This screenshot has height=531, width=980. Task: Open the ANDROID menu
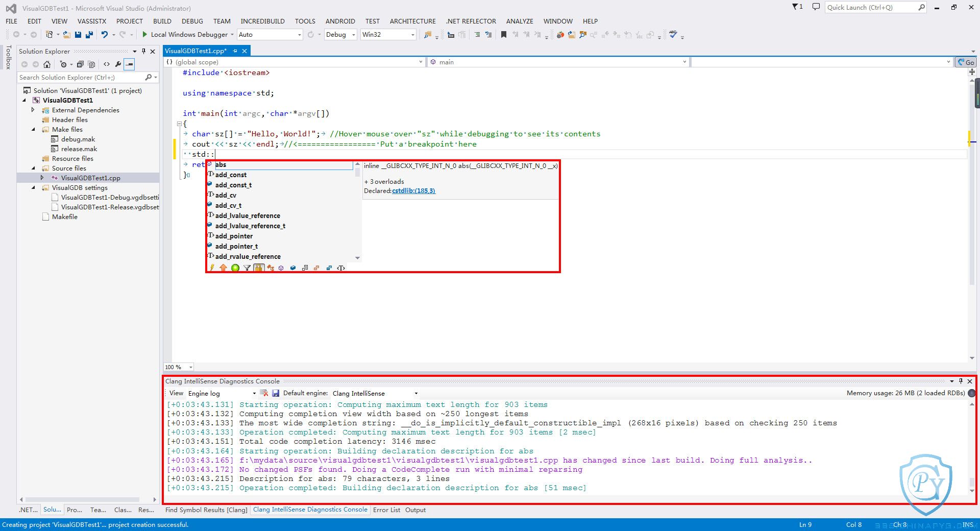pyautogui.click(x=340, y=21)
